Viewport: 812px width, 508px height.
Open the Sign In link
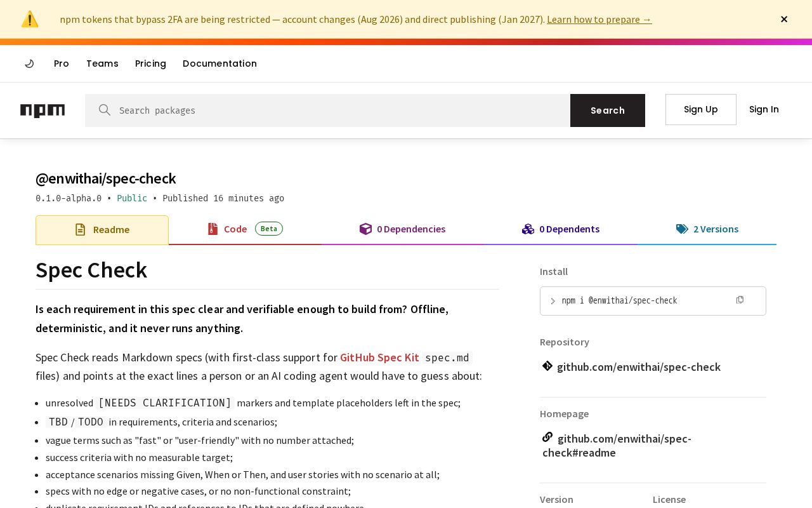point(764,109)
